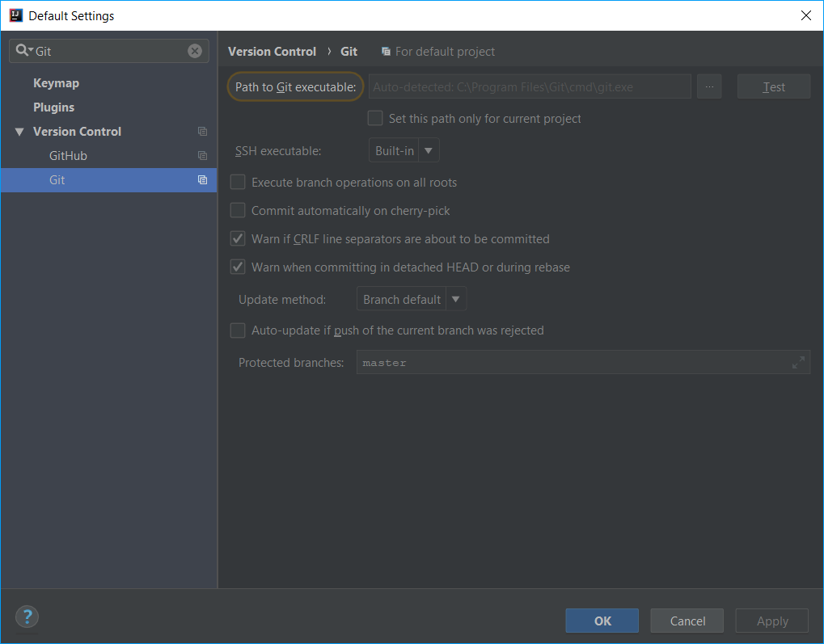Select Plugins in the settings list
This screenshot has width=824, height=644.
tap(53, 107)
